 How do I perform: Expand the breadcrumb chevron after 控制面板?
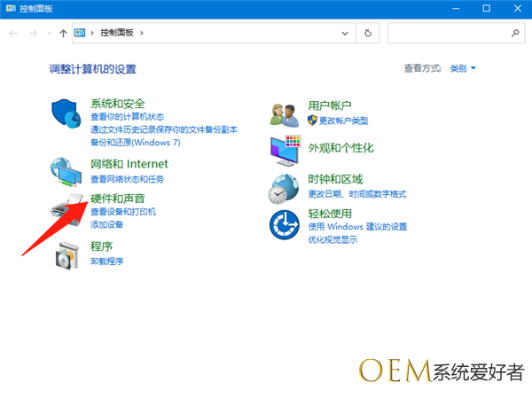[x=141, y=33]
